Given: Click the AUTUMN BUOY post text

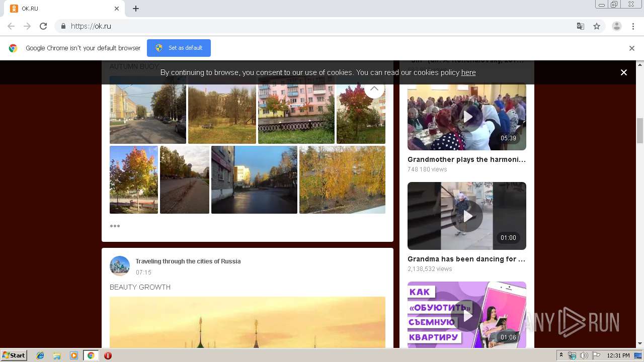Looking at the screenshot, I should click(134, 66).
